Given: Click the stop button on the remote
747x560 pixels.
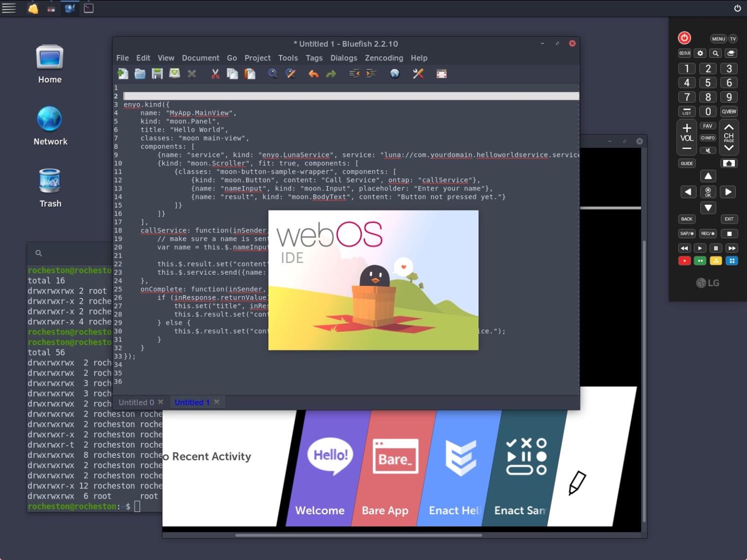Looking at the screenshot, I should (x=729, y=234).
